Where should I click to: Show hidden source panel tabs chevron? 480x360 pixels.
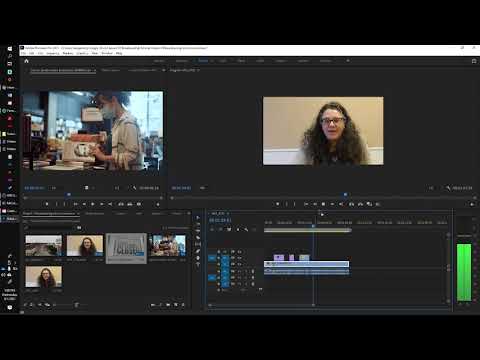(163, 70)
